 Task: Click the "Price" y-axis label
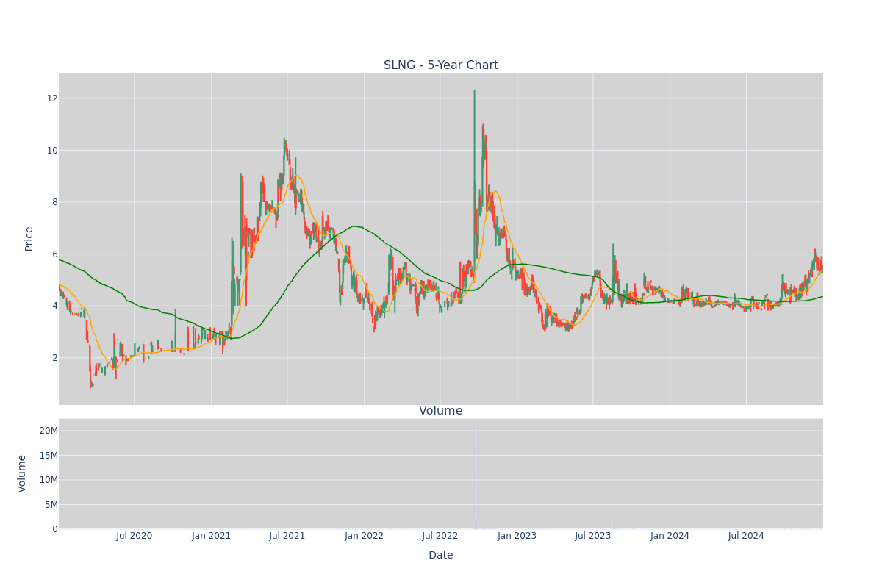pyautogui.click(x=29, y=239)
